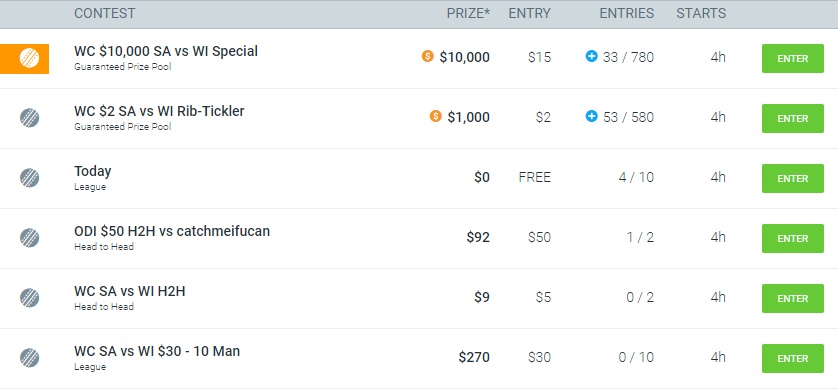
Task: Open the WC SA vs WI H2H contest title
Action: pyautogui.click(x=130, y=292)
